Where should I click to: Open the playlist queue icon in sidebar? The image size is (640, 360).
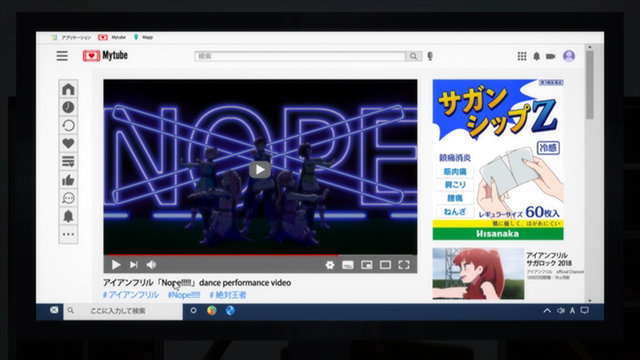tap(68, 162)
